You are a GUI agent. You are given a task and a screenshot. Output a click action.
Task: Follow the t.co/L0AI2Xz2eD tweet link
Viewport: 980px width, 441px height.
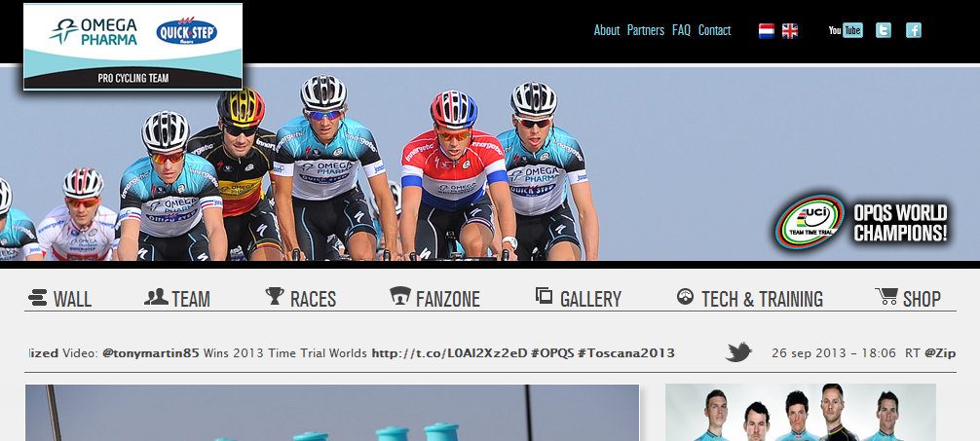click(448, 353)
